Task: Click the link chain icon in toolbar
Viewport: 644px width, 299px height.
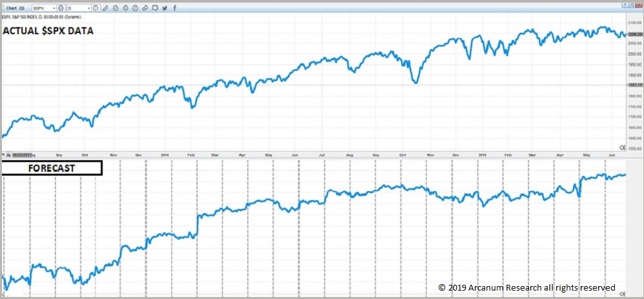Action: pos(145,8)
